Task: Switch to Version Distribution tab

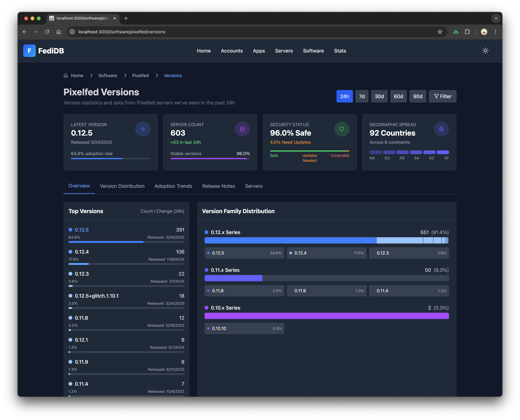Action: point(122,186)
